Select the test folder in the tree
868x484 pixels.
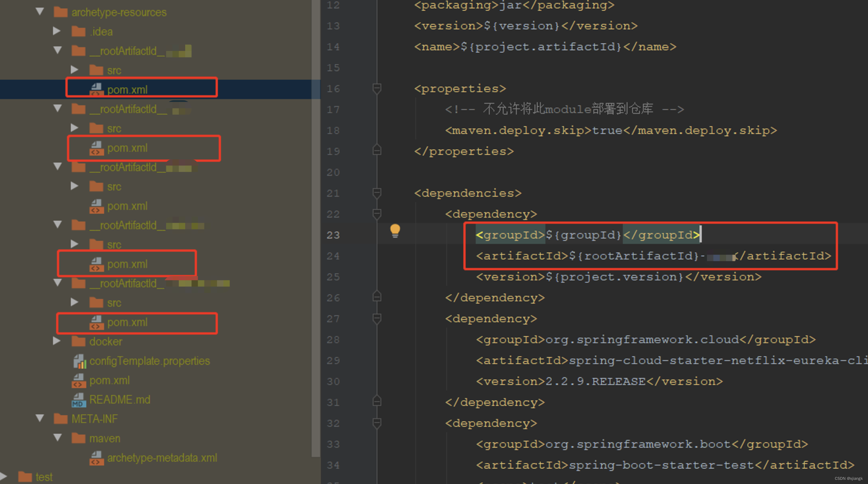coord(44,477)
